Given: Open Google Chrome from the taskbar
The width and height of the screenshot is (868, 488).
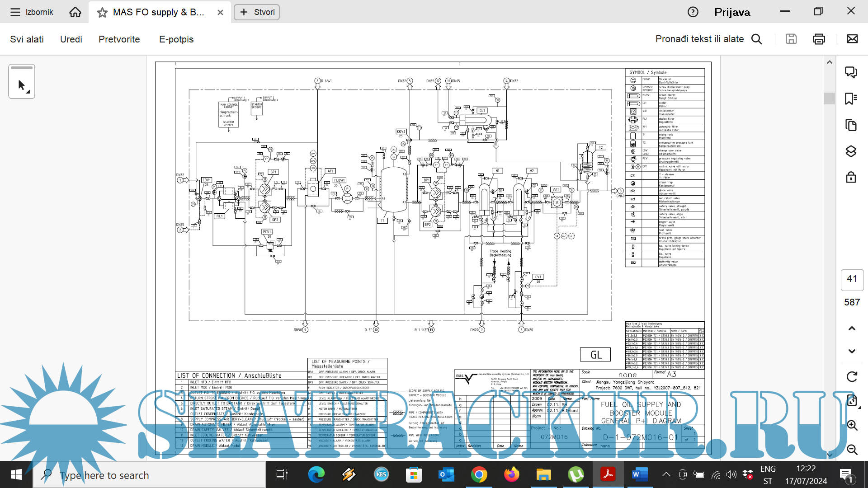Looking at the screenshot, I should pos(479,475).
